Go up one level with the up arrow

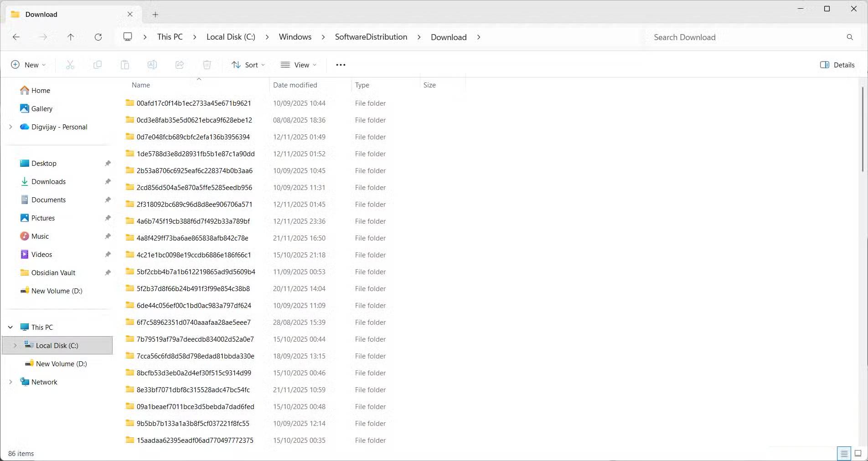[x=71, y=37]
